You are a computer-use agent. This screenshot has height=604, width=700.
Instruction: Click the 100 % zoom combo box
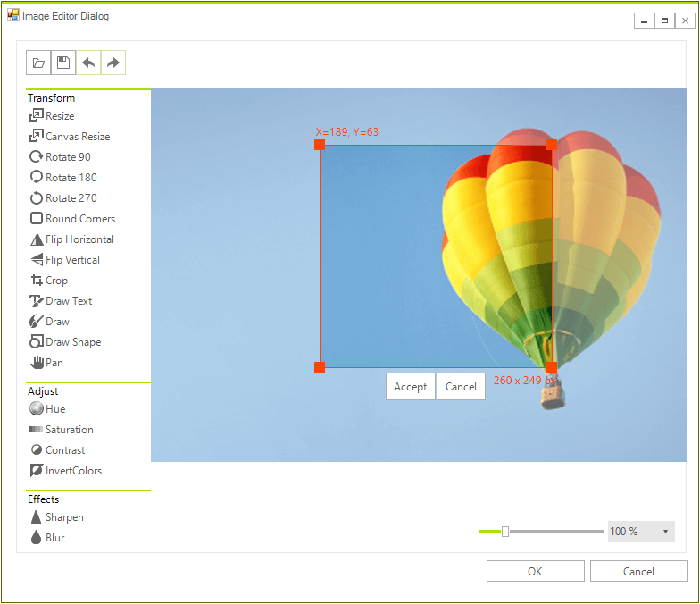click(x=641, y=532)
